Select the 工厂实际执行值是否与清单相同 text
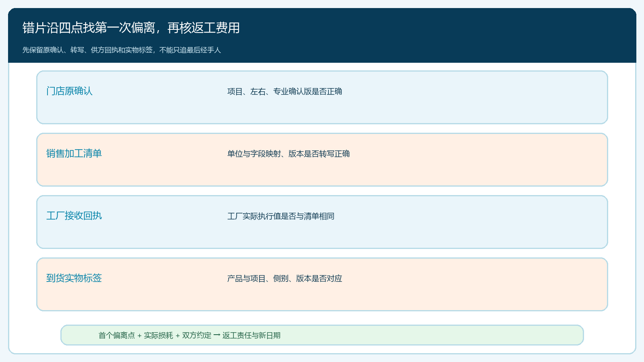 point(281,216)
